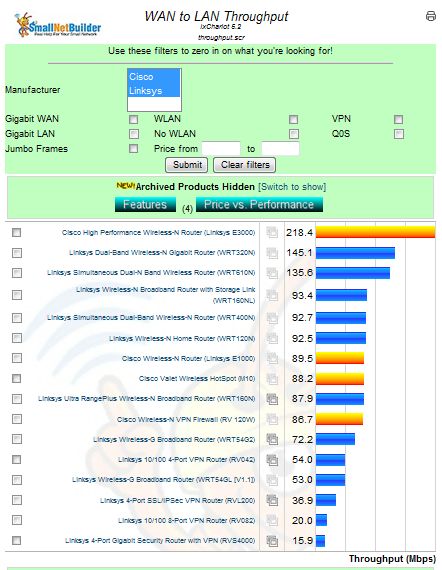This screenshot has width=442, height=570.
Task: Open details icon for WRT160NL row
Action: click(272, 295)
